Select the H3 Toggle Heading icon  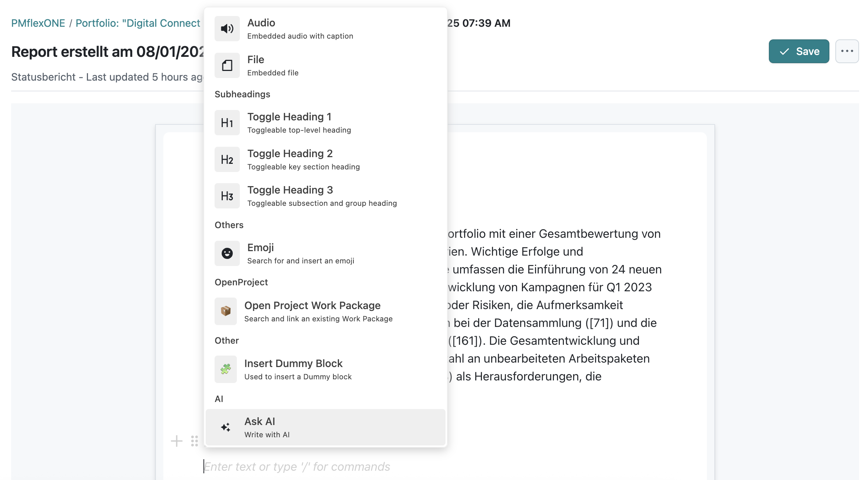(227, 195)
